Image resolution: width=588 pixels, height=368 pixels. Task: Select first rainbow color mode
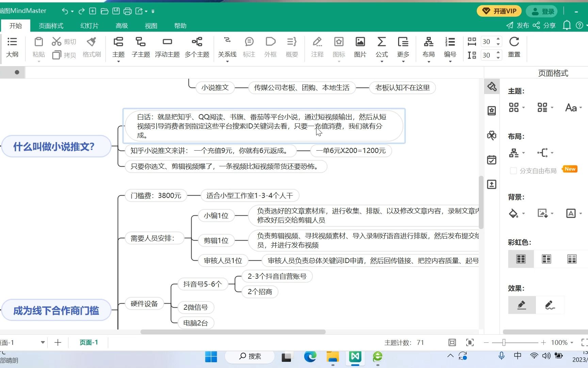pos(521,259)
